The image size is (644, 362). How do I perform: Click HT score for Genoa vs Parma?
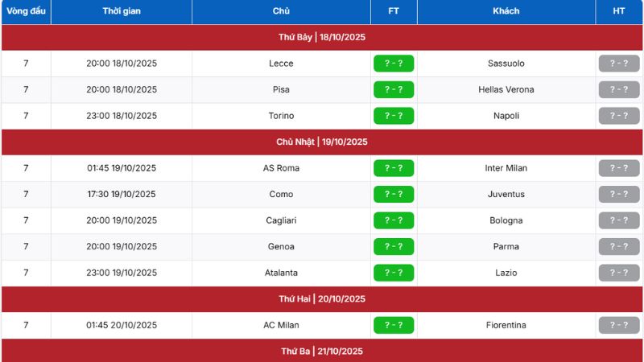tap(618, 246)
